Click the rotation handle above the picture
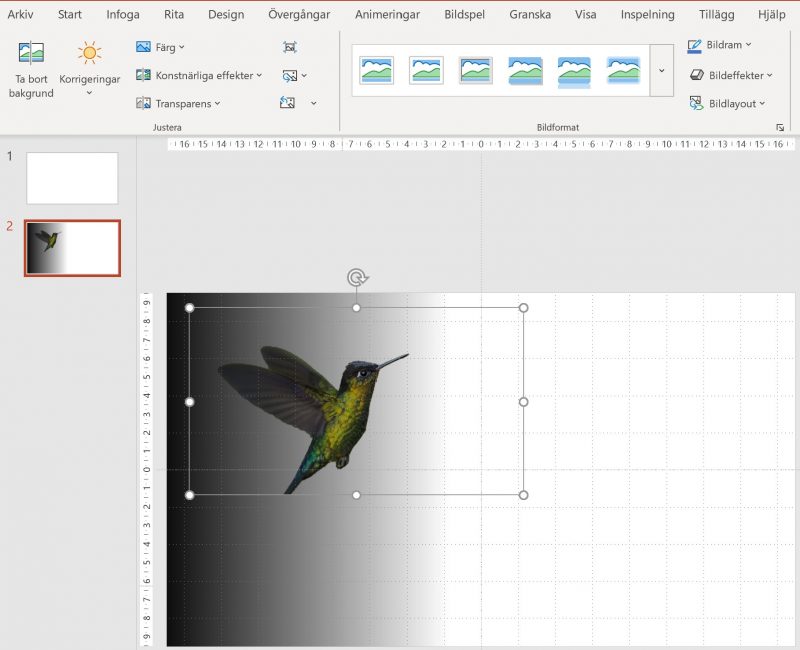 [357, 278]
